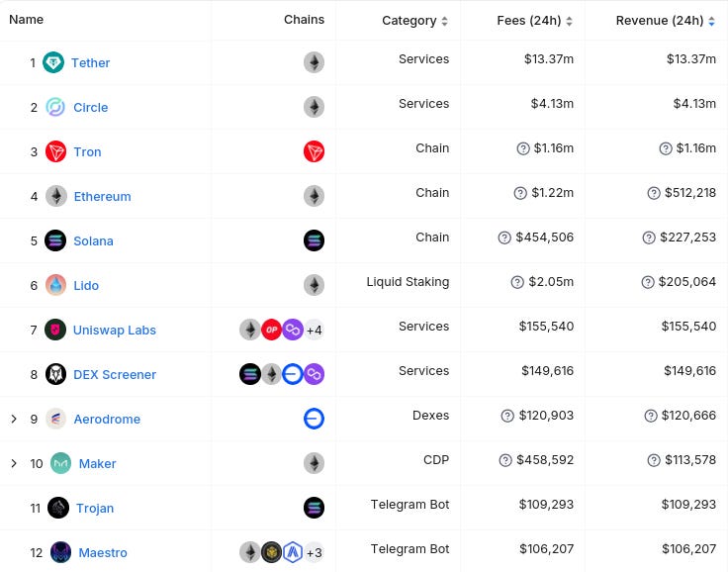The height and width of the screenshot is (572, 728).
Task: Open the Solana protocol link
Action: point(93,241)
